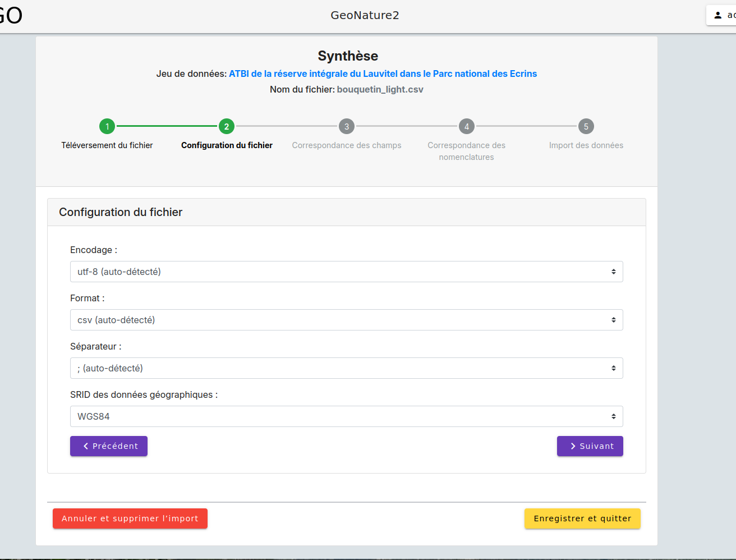Open the Format dropdown showing csv
This screenshot has height=560, width=736.
pos(346,320)
